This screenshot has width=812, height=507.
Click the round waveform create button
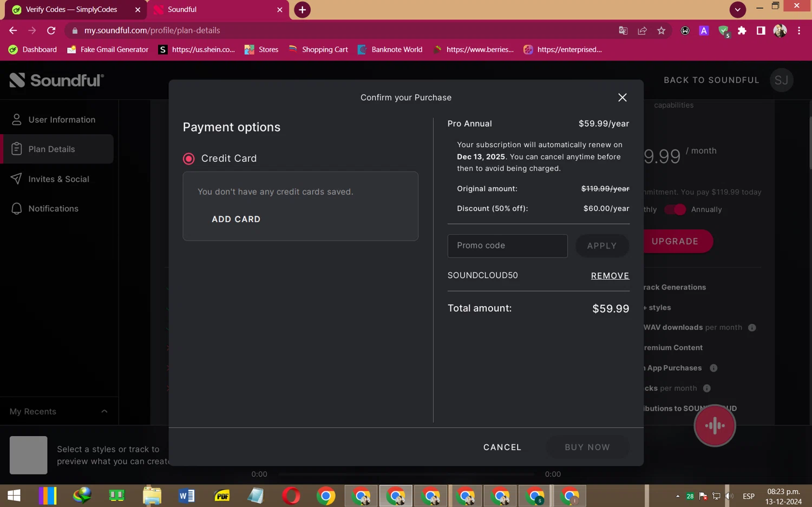point(715,426)
